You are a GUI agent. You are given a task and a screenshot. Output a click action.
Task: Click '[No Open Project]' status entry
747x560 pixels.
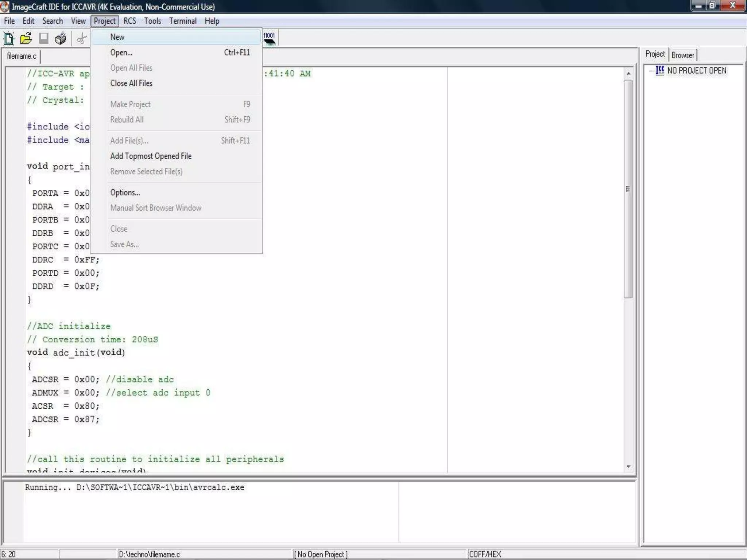pyautogui.click(x=321, y=555)
